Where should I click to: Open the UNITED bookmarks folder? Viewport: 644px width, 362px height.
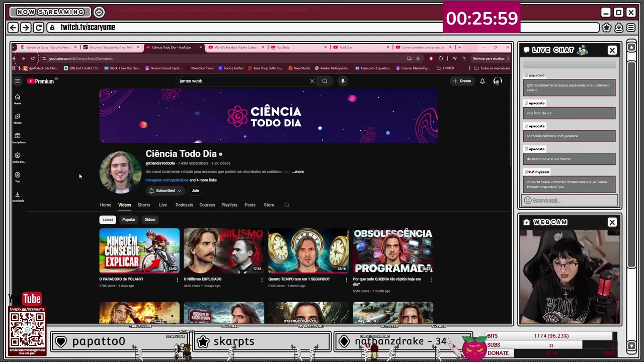pos(446,68)
